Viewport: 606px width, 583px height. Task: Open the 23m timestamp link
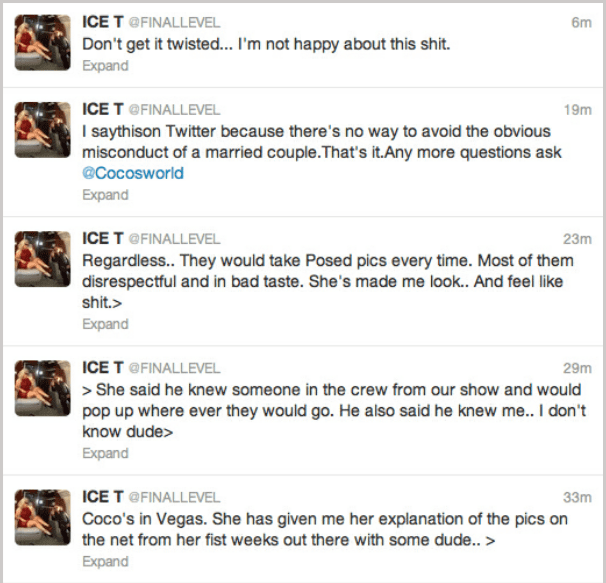pyautogui.click(x=577, y=238)
